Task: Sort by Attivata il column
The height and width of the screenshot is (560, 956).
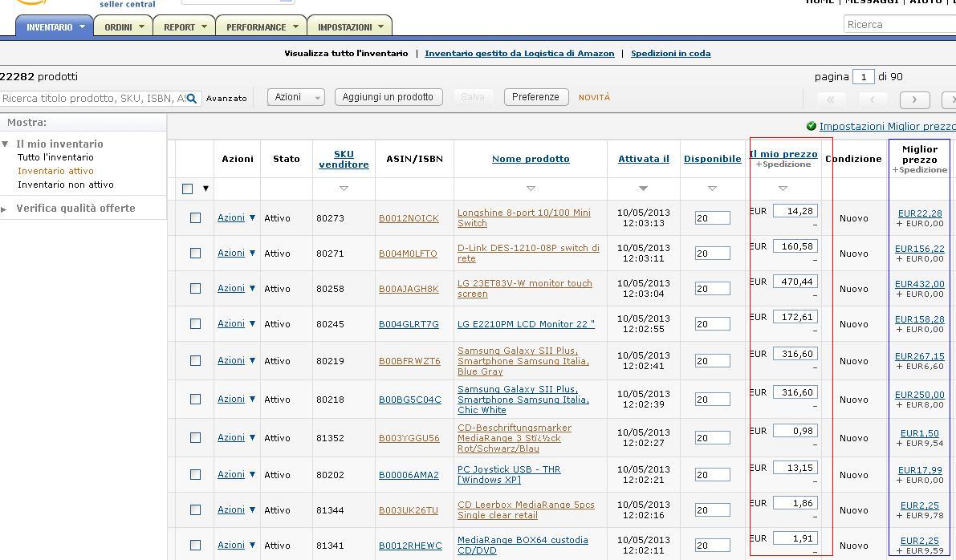Action: point(643,159)
